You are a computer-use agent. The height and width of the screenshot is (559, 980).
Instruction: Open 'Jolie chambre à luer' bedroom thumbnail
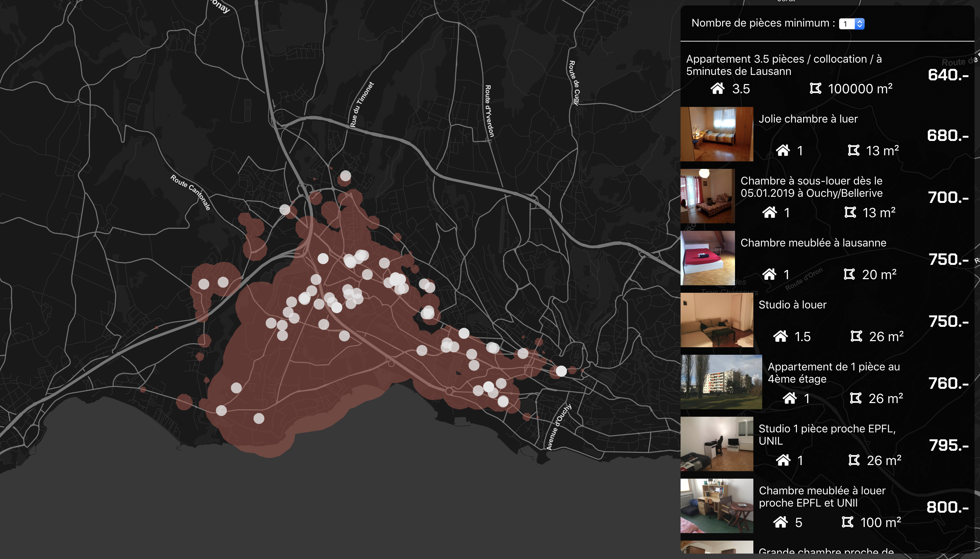point(716,134)
